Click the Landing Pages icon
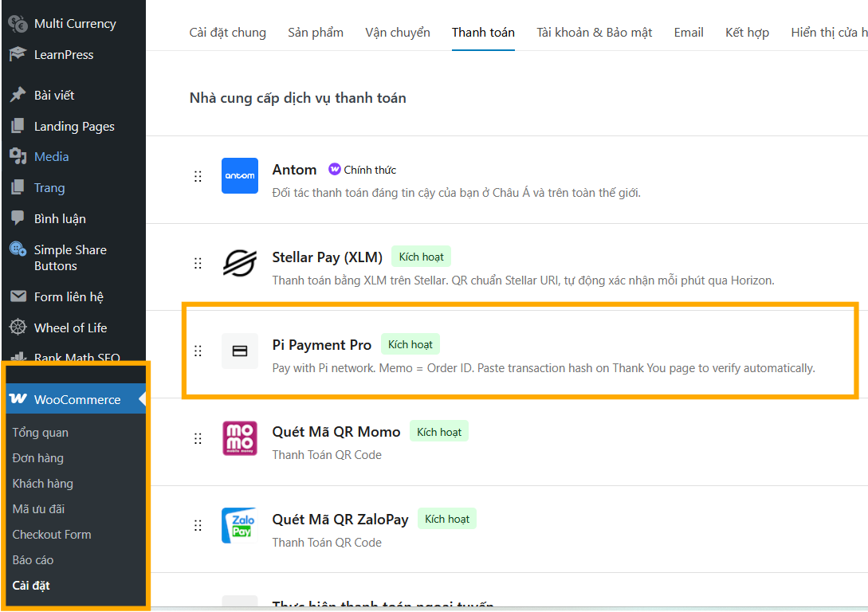The height and width of the screenshot is (612, 868). tap(18, 126)
